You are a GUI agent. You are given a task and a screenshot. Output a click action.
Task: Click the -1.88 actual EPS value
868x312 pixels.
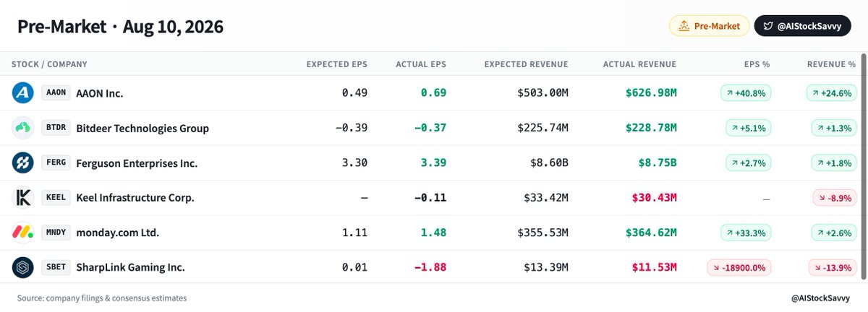pyautogui.click(x=430, y=267)
